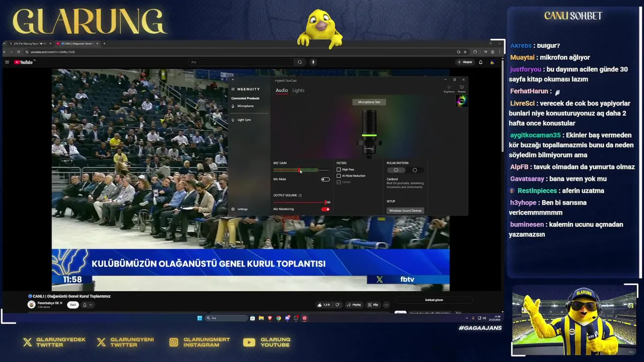Click YouTube search magnifier button
This screenshot has width=644, height=362.
[x=300, y=62]
